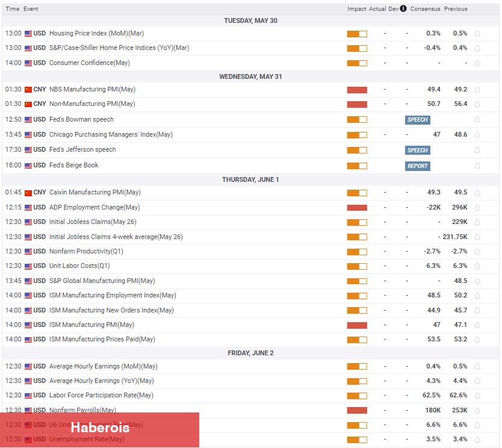
Task: Click the THURSDAY, JUNE 1 date header
Action: (250, 179)
